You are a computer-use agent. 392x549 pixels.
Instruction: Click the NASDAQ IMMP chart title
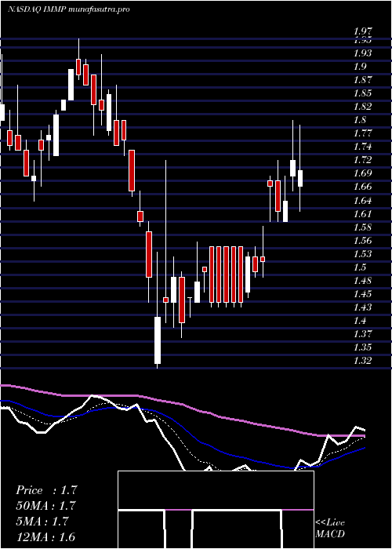pyautogui.click(x=69, y=9)
